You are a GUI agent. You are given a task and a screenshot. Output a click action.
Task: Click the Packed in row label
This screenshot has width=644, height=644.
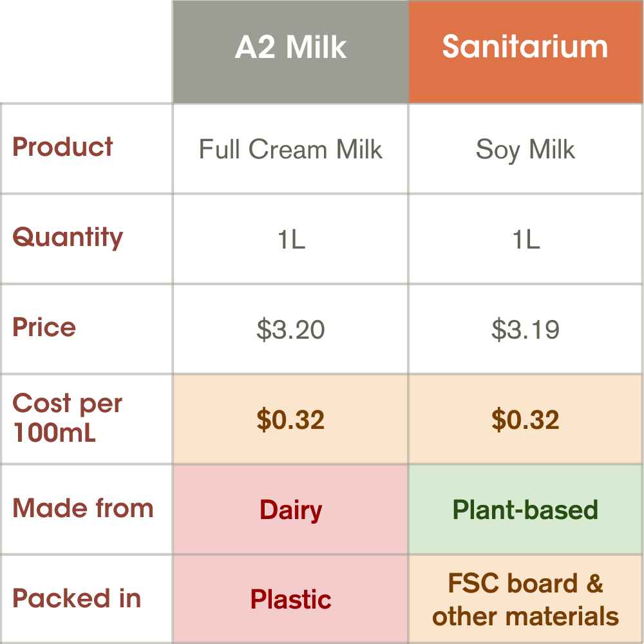77,598
